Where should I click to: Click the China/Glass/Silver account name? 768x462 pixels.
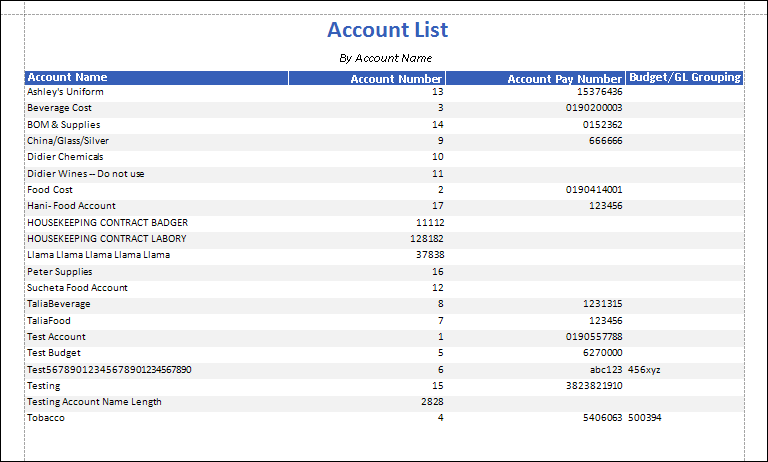[x=68, y=141]
